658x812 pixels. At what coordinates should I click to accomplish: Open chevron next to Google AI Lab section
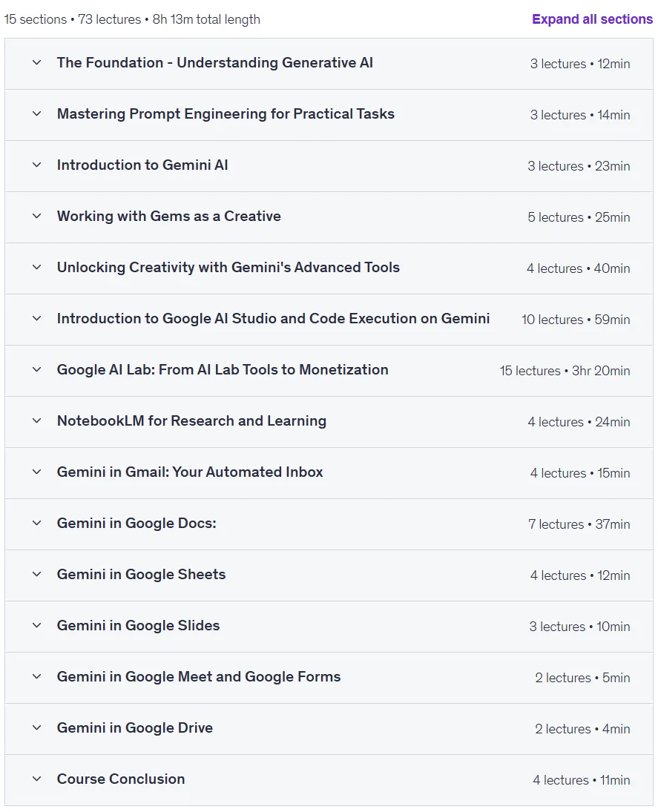37,370
